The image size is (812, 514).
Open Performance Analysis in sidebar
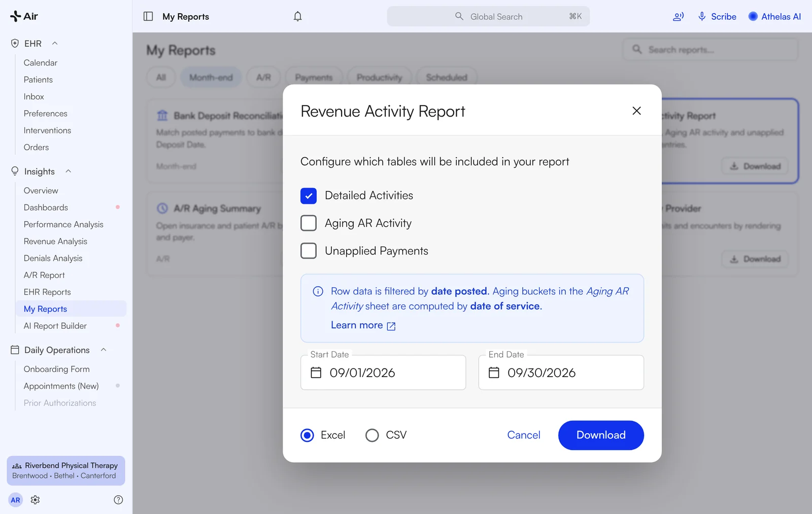tap(63, 224)
